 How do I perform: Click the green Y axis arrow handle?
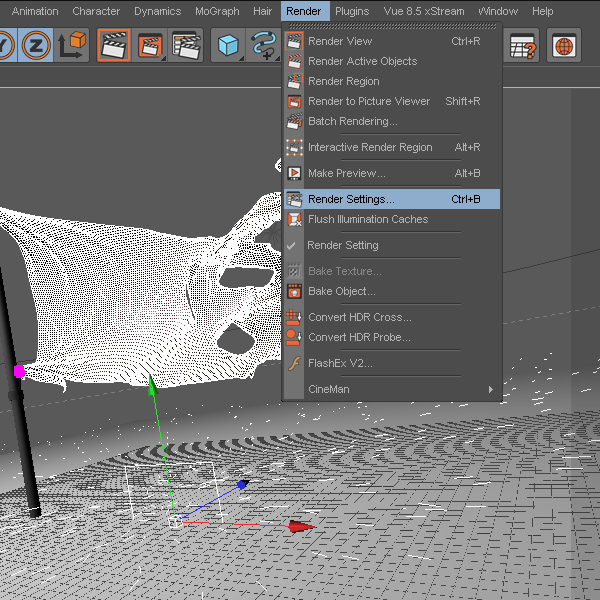pos(153,385)
